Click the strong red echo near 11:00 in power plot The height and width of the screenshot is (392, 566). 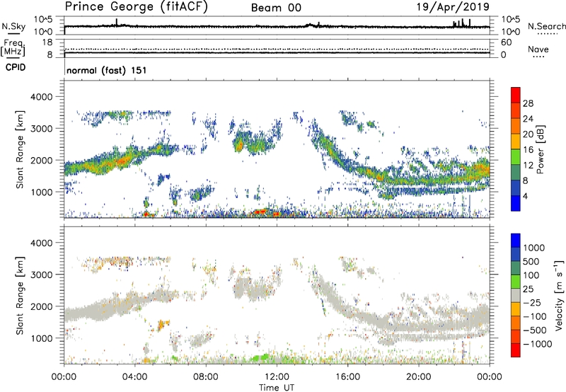(260, 212)
